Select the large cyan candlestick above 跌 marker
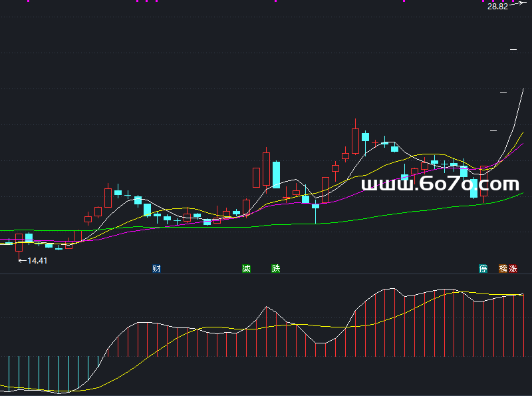 (x=276, y=174)
